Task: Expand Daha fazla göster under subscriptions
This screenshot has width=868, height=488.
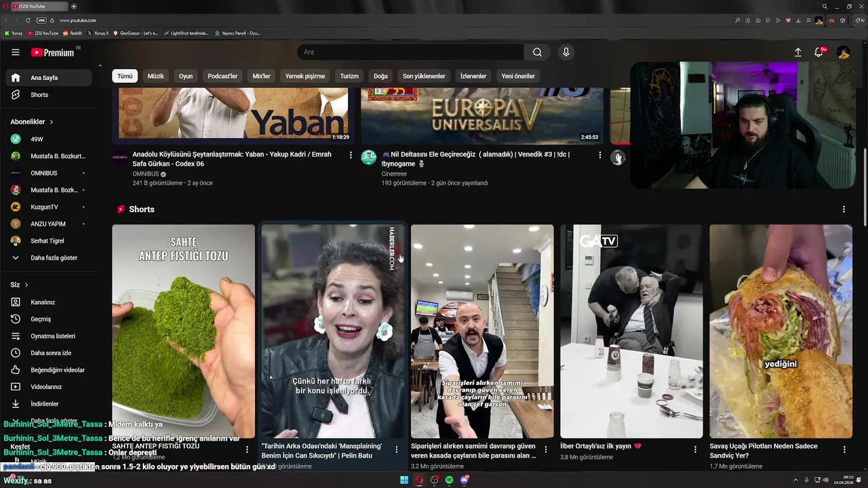Action: [49, 258]
